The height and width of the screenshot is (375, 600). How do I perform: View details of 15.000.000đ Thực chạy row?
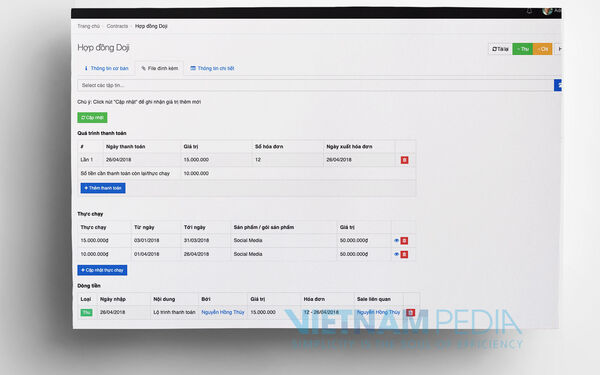(x=396, y=241)
